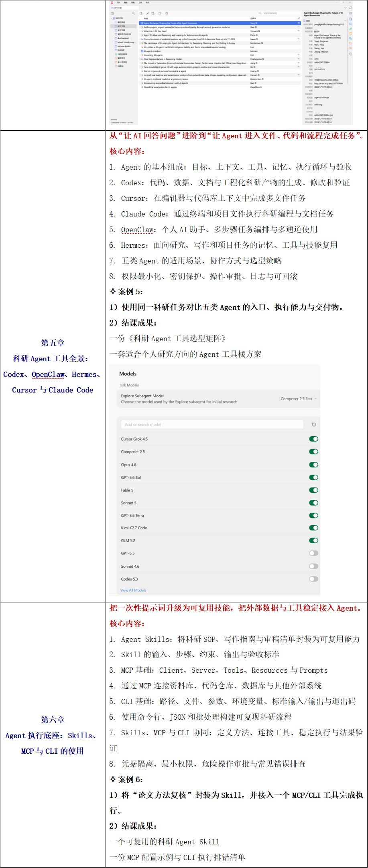Open the 帮助 menu in Zotero
Screen dimensions: 368x868
point(147,2)
